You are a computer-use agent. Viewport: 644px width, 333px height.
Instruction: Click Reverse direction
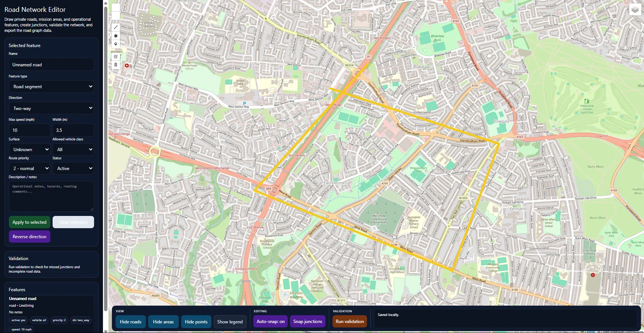pyautogui.click(x=30, y=237)
